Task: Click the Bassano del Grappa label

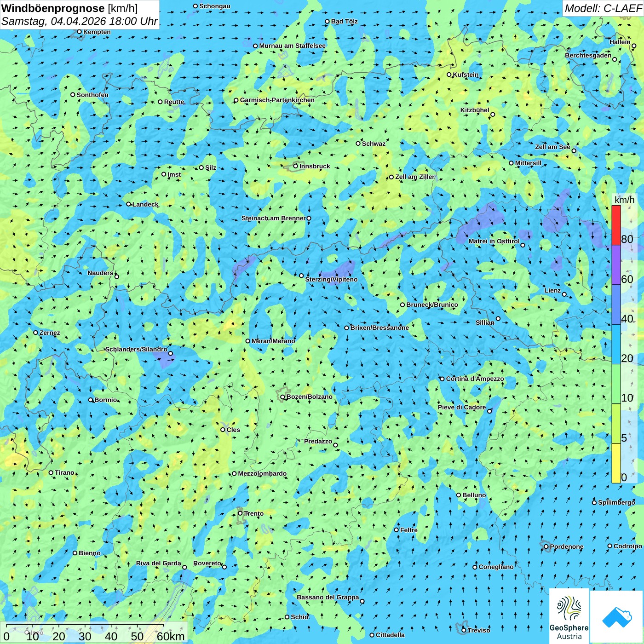Action: pyautogui.click(x=328, y=597)
